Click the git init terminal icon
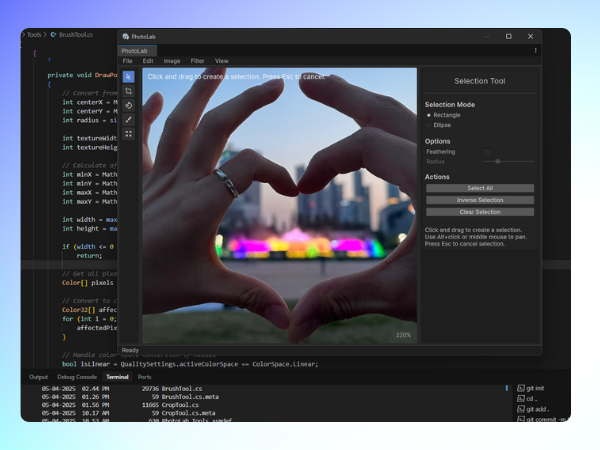Screen dimensions: 600x450 520,388
